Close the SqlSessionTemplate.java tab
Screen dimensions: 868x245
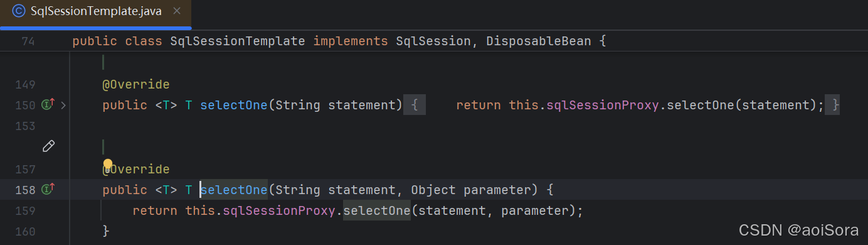[x=177, y=11]
